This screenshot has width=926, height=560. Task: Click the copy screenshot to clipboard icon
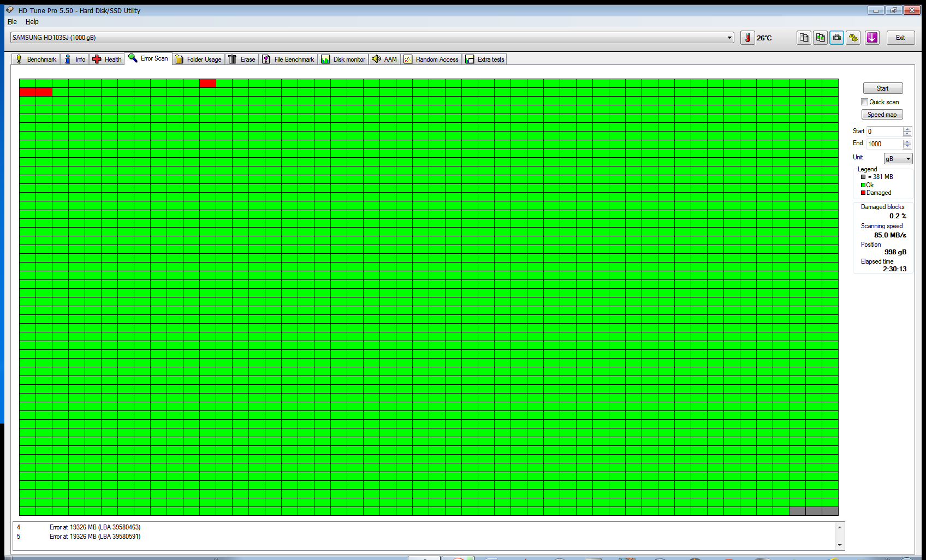click(x=820, y=38)
